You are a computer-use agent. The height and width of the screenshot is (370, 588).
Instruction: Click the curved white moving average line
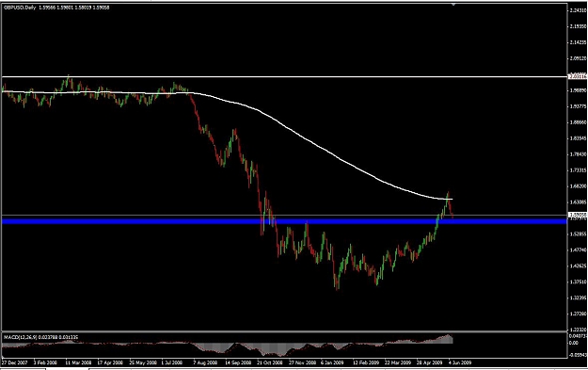[x=293, y=130]
